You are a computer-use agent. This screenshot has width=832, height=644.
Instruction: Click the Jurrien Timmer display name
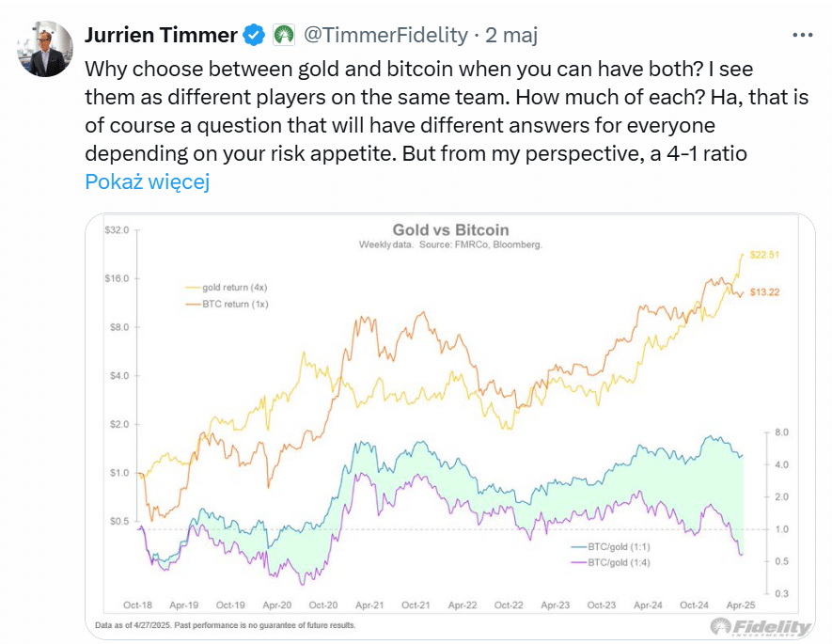[x=160, y=36]
